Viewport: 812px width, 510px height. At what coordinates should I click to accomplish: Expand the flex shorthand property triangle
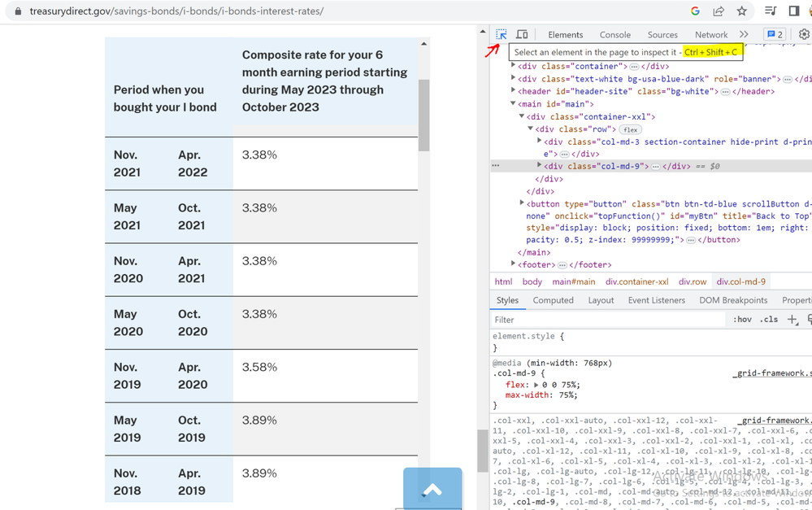(536, 385)
